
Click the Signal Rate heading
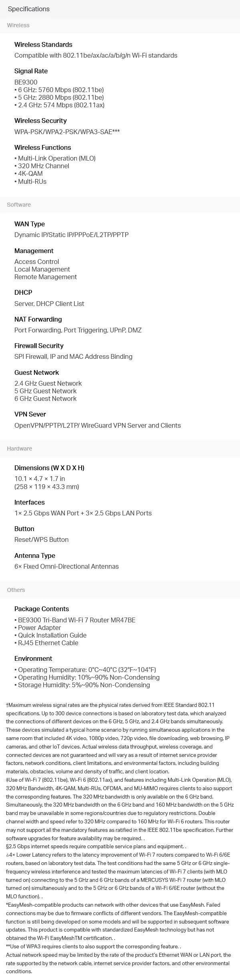[31, 71]
